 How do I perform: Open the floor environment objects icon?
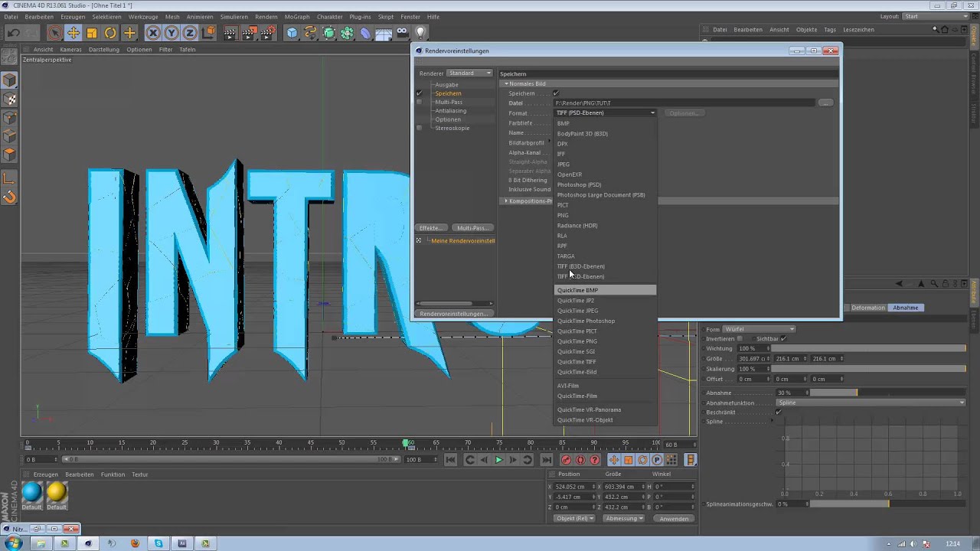tap(384, 33)
